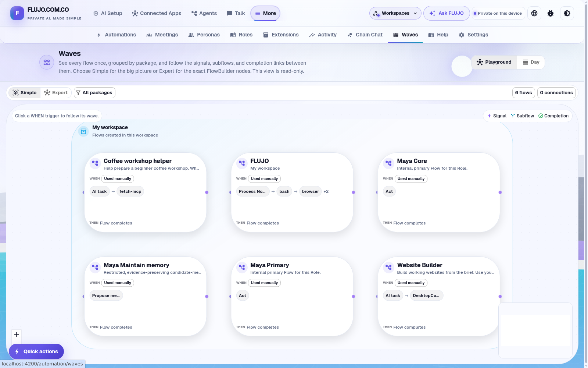Image resolution: width=588 pixels, height=368 pixels.
Task: Toggle the dark/light contrast icon
Action: click(567, 13)
